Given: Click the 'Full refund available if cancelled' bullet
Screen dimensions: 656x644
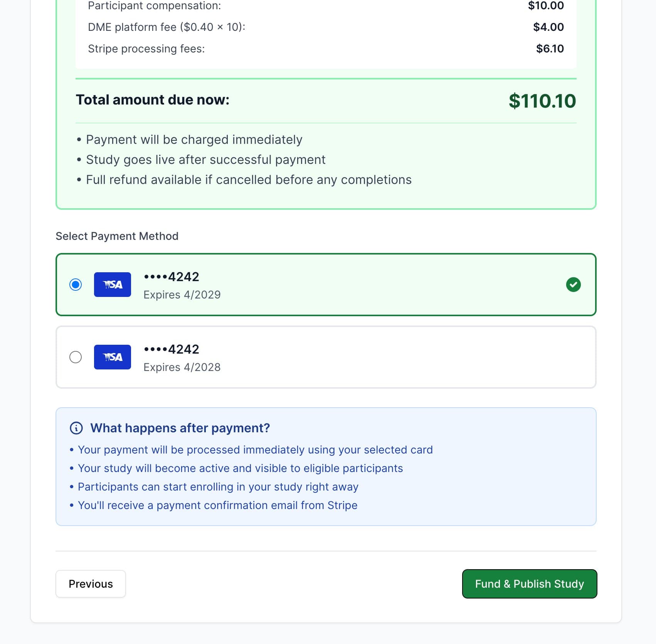Looking at the screenshot, I should click(249, 179).
